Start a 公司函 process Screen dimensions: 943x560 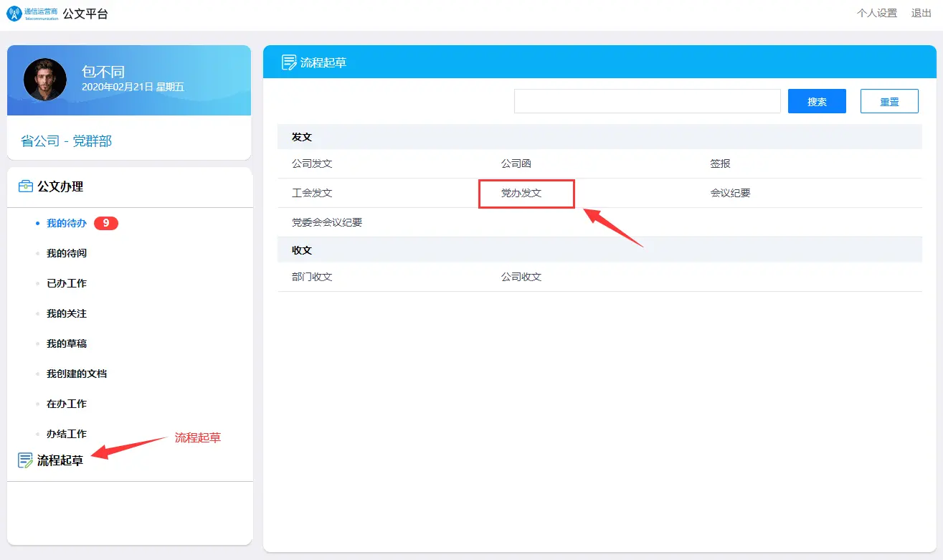(516, 163)
